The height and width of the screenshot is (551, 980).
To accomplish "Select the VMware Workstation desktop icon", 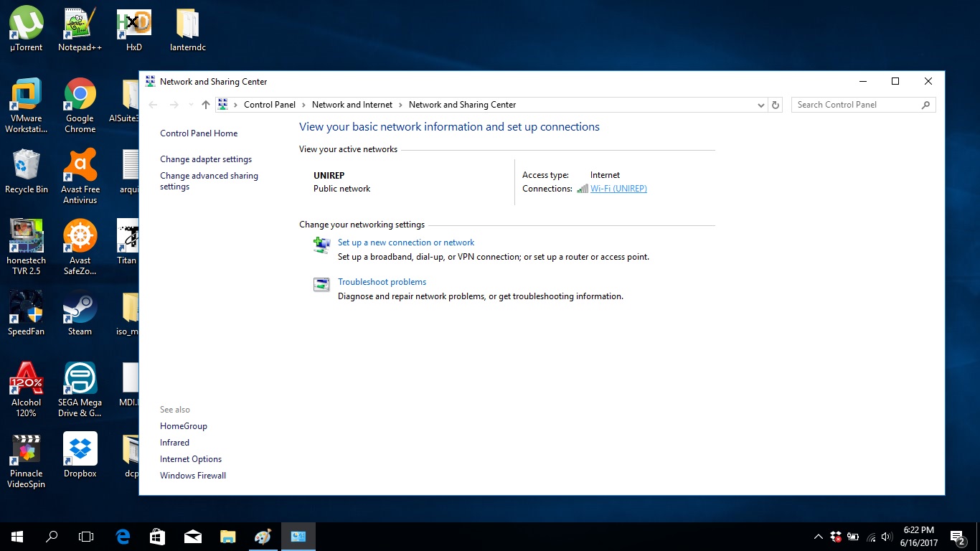I will point(26,105).
